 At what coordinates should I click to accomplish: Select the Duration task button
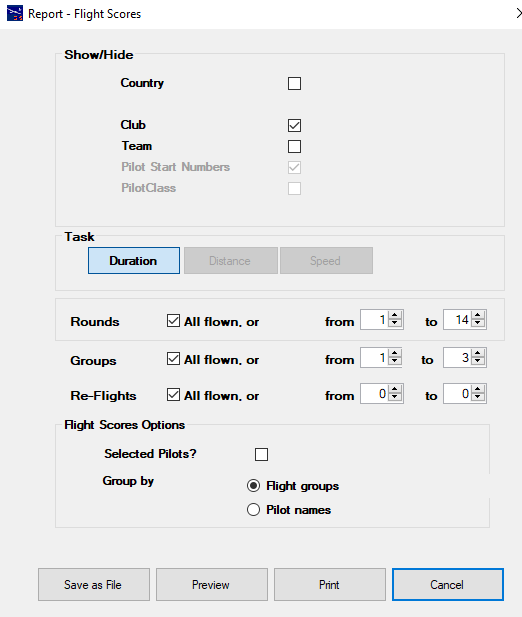click(x=134, y=260)
